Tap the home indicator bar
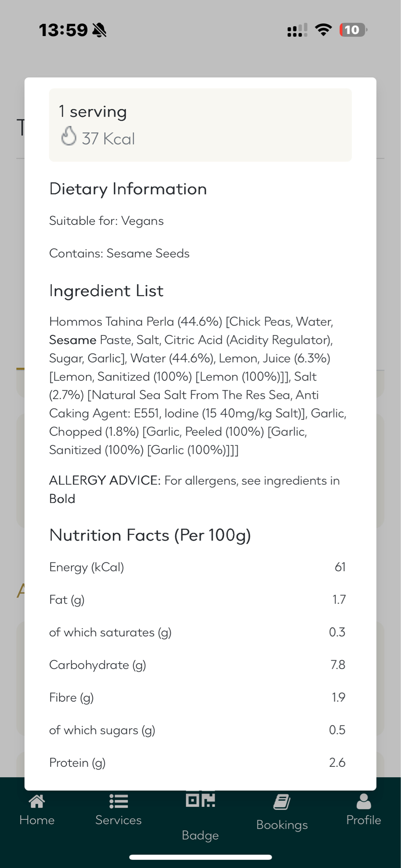Image resolution: width=401 pixels, height=868 pixels. click(x=200, y=857)
